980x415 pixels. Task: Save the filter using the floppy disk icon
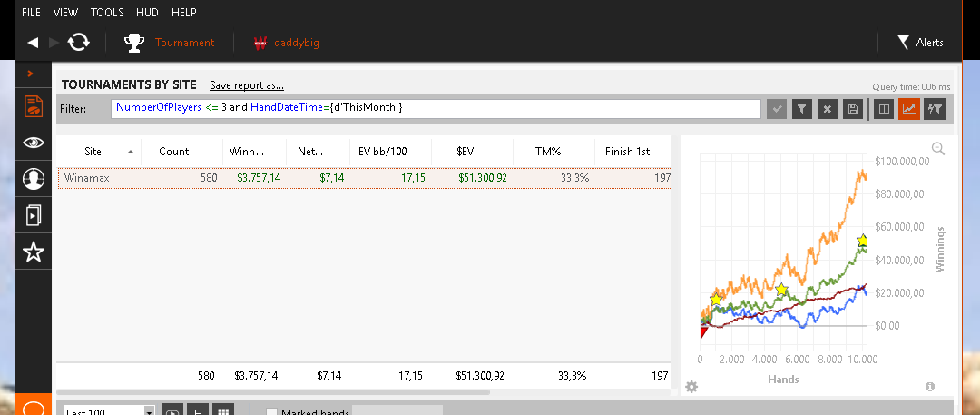(852, 109)
